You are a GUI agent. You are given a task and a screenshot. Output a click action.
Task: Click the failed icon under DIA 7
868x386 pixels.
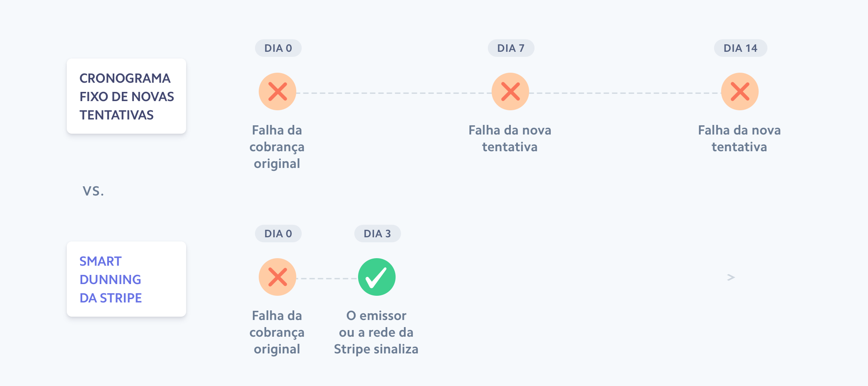pos(510,91)
